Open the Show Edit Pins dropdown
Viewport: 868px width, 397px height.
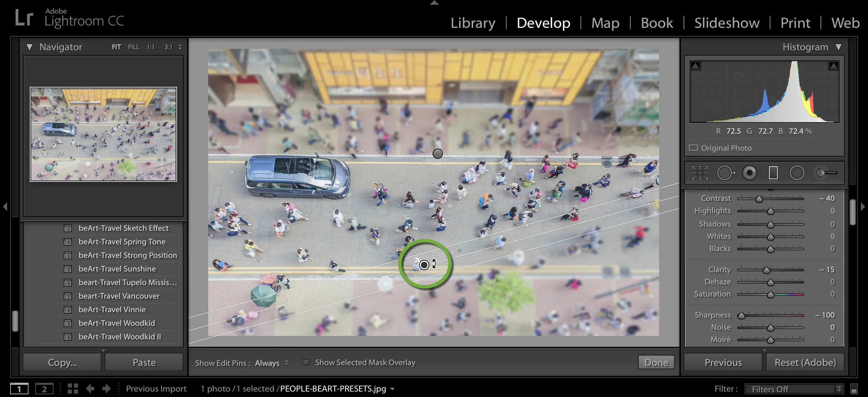272,363
